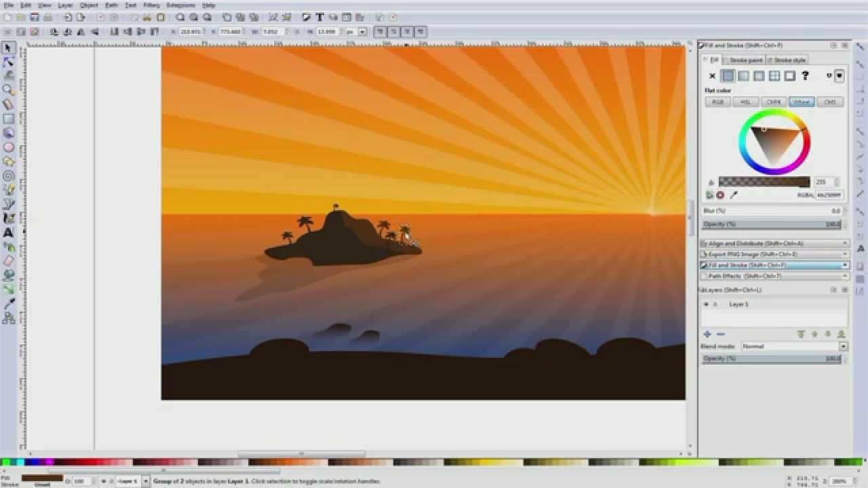Click the HSL color mode button
The image size is (868, 488).
(745, 102)
